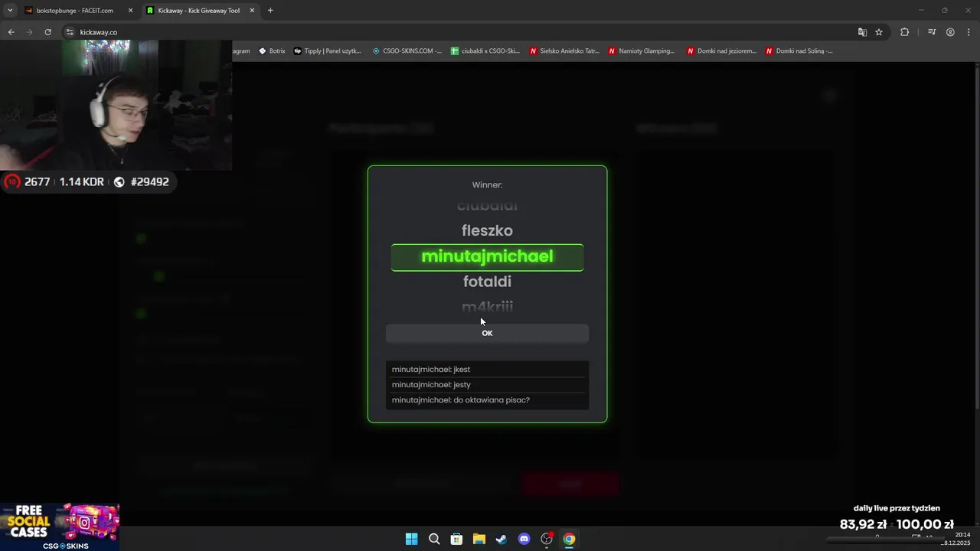The image size is (980, 551).
Task: Click the translate page icon
Action: 862,32
